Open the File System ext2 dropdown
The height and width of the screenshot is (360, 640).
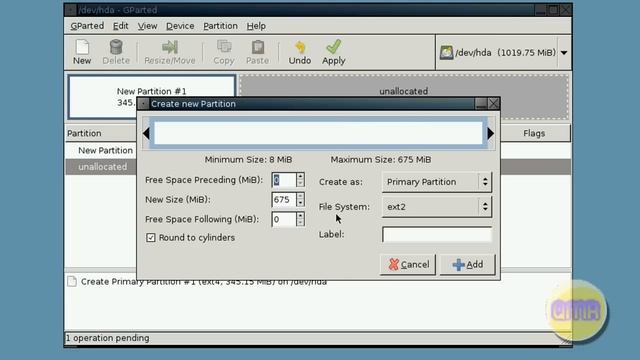pyautogui.click(x=437, y=207)
